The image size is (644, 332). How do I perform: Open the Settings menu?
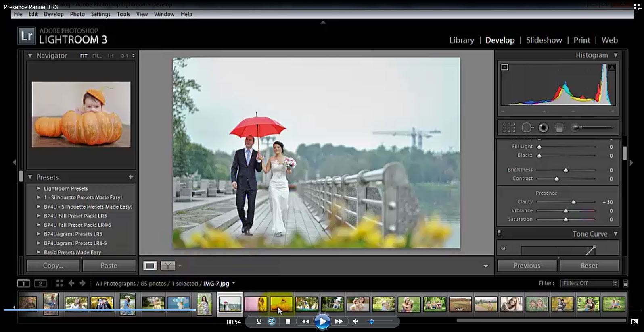click(x=100, y=14)
